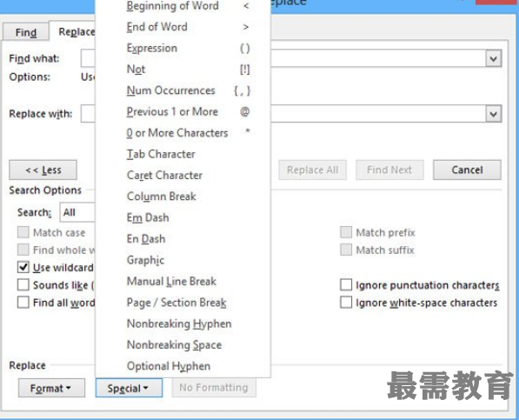This screenshot has width=519, height=420.
Task: Enable Ignore white-space characters checkbox
Action: click(346, 303)
